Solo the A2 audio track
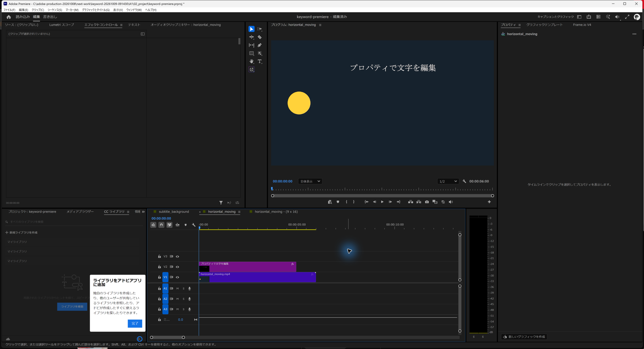Image resolution: width=644 pixels, height=349 pixels. [x=184, y=299]
